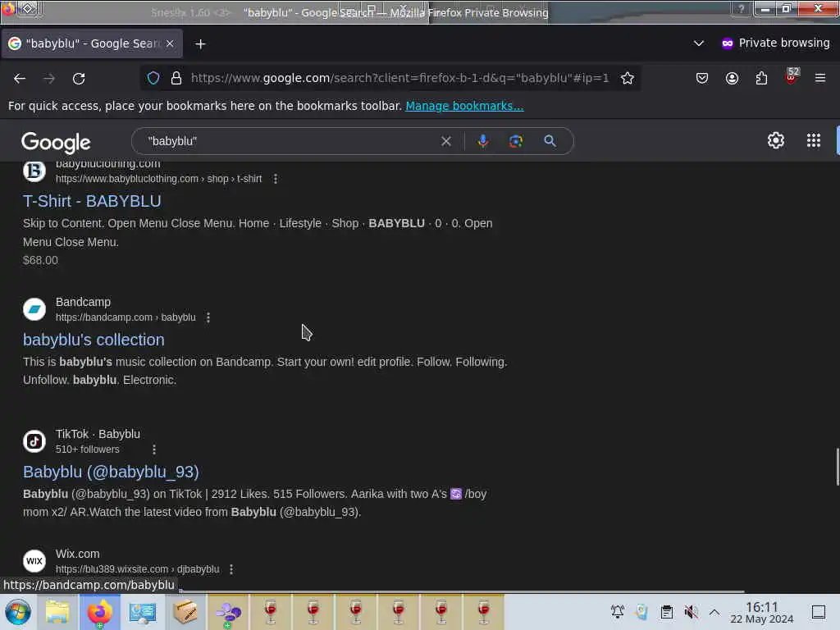Open the notifications bell tray icon
The height and width of the screenshot is (630, 840).
coord(618,612)
